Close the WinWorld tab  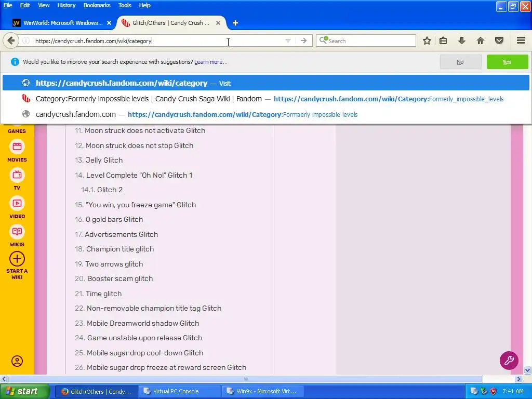click(x=109, y=23)
